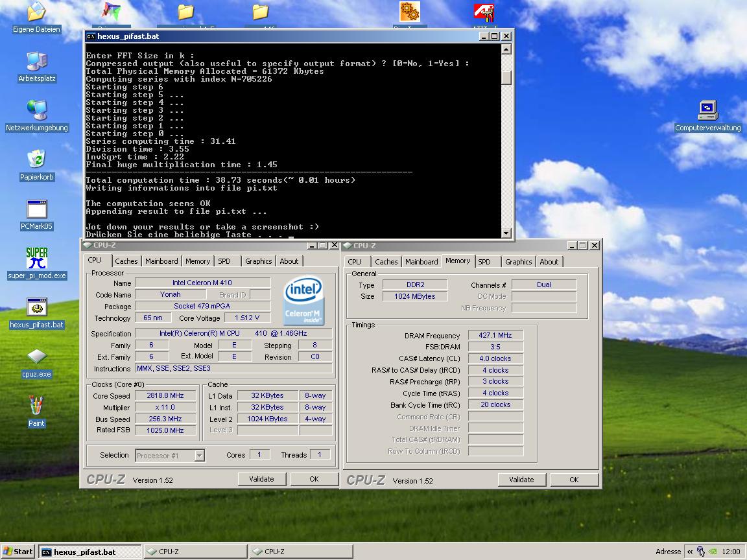Open Eigene Dateien desktop icon
The image size is (747, 560).
coord(37,17)
